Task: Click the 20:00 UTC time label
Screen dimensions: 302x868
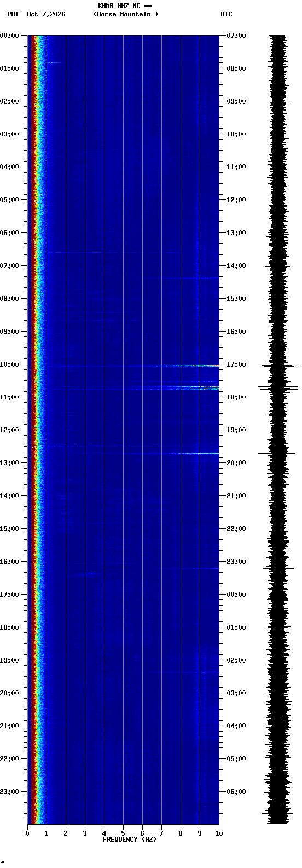Action: tap(236, 463)
